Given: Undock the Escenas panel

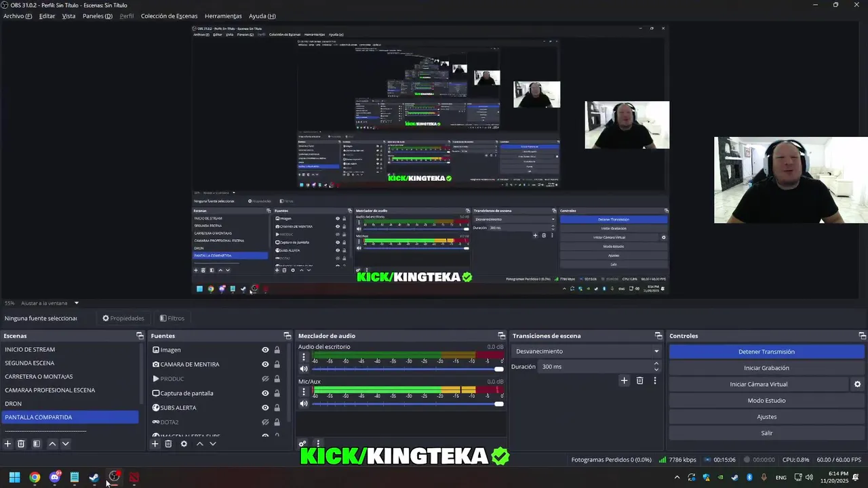Looking at the screenshot, I should (x=140, y=335).
